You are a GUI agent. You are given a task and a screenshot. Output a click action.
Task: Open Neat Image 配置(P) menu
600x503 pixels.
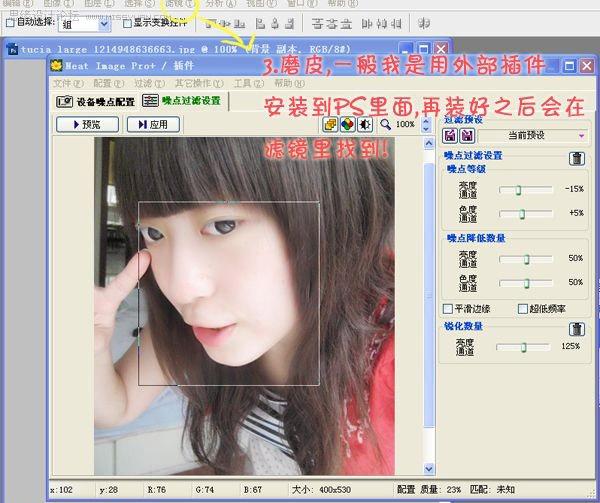109,83
